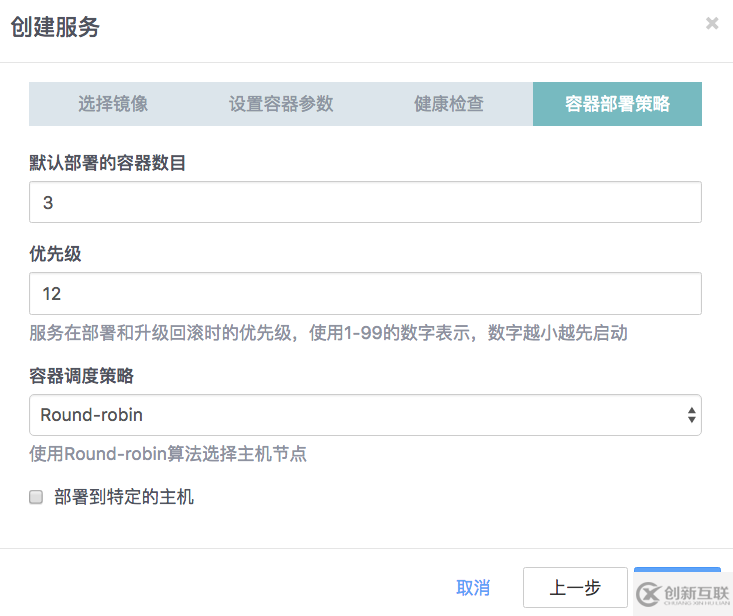
Task: Open the 容器调度策略 Round-robin dropdown
Action: (365, 415)
